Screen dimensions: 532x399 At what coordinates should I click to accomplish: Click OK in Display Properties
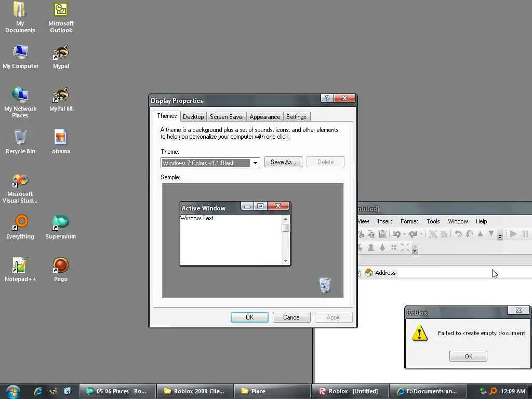coord(249,317)
